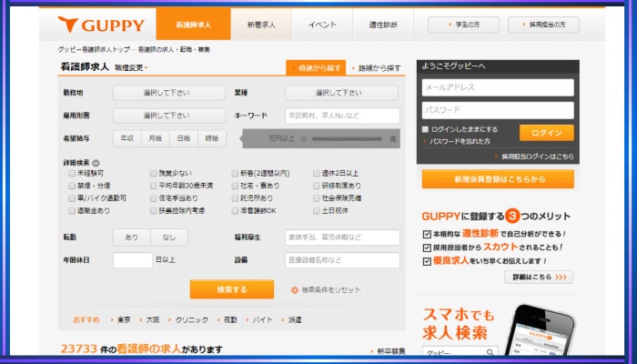Select 月給 salary type
Screen dimensions: 637x364
tap(156, 138)
